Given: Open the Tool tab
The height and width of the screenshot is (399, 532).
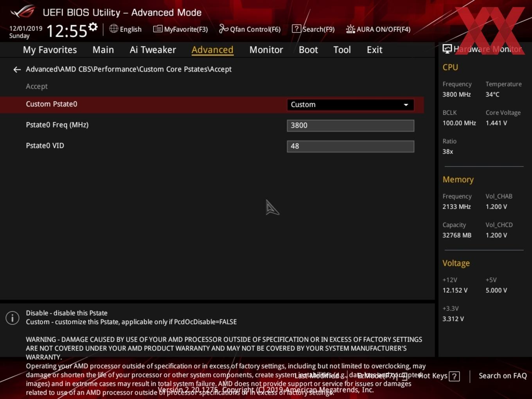Looking at the screenshot, I should [x=342, y=50].
